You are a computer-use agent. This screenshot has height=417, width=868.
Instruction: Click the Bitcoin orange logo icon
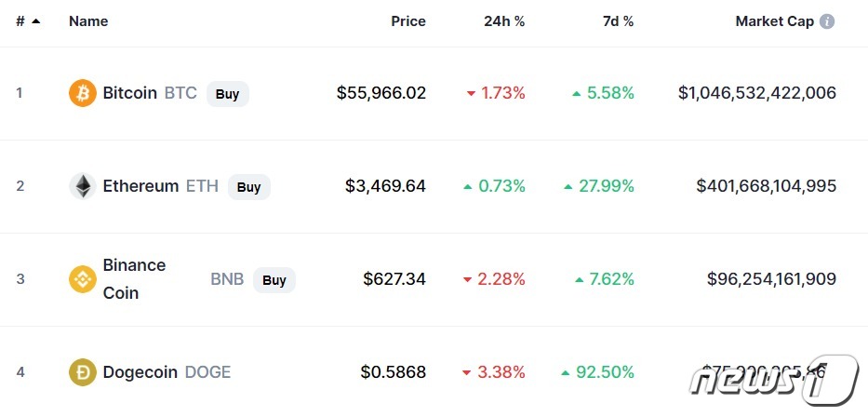click(x=83, y=93)
